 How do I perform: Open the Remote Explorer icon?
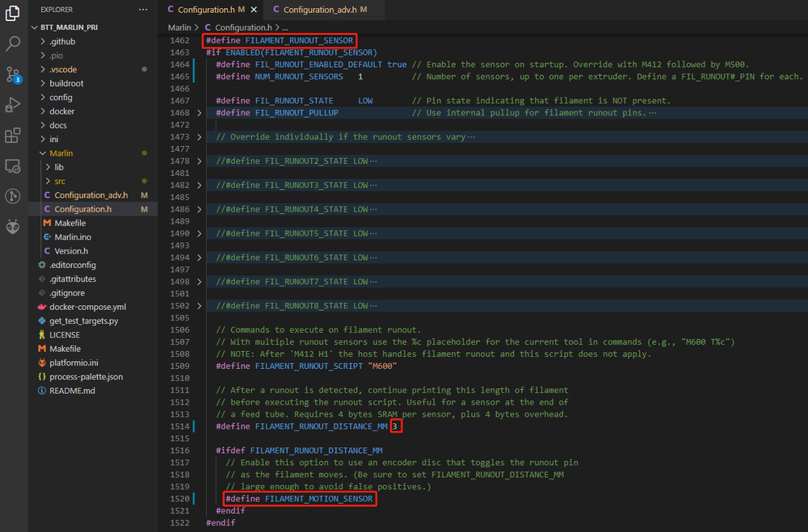pos(13,166)
